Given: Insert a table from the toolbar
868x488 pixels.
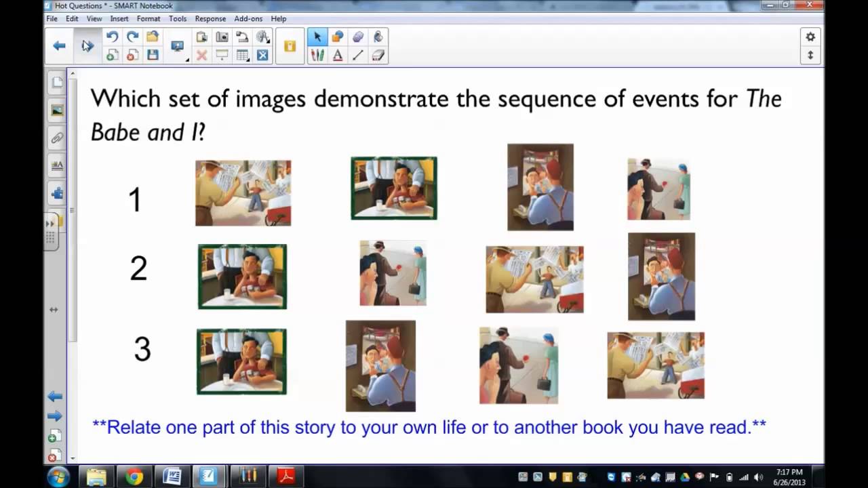Looking at the screenshot, I should (242, 56).
